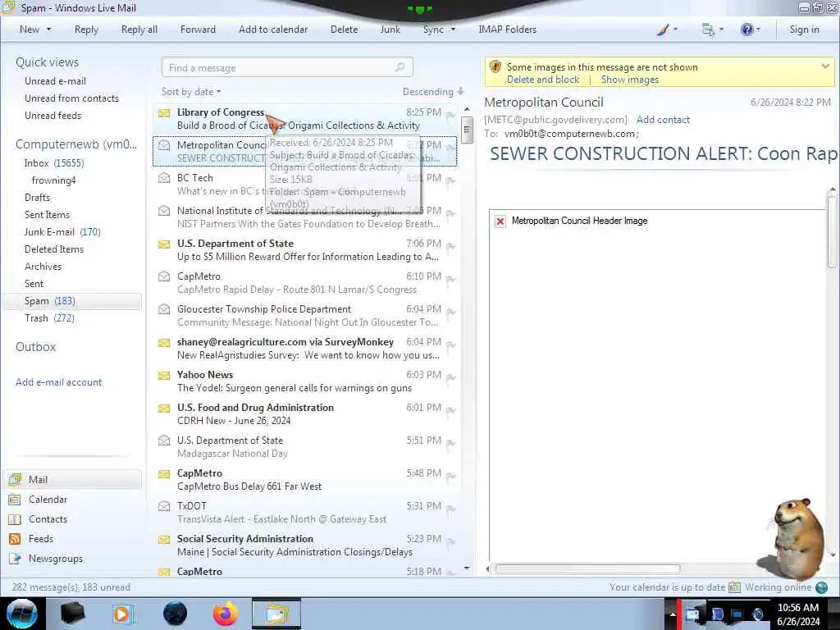Click the Sign in button
This screenshot has height=630, width=840.
coord(804,30)
